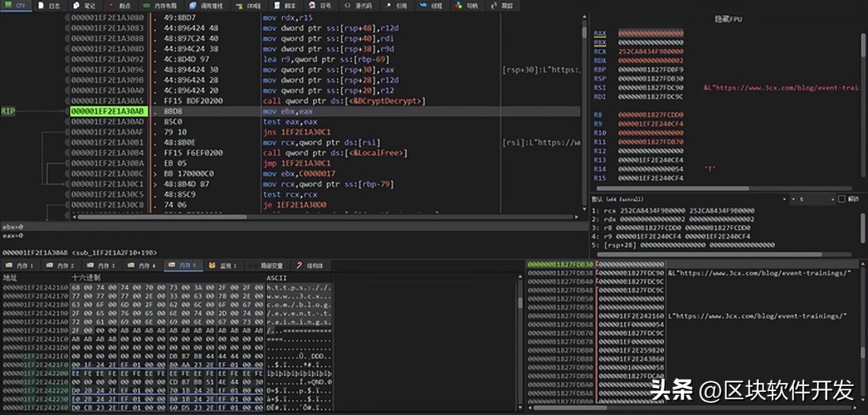Viewport: 868px width, 415px height.
Task: Toggle the 解锁 checkbox in arguments panel
Action: 842,199
